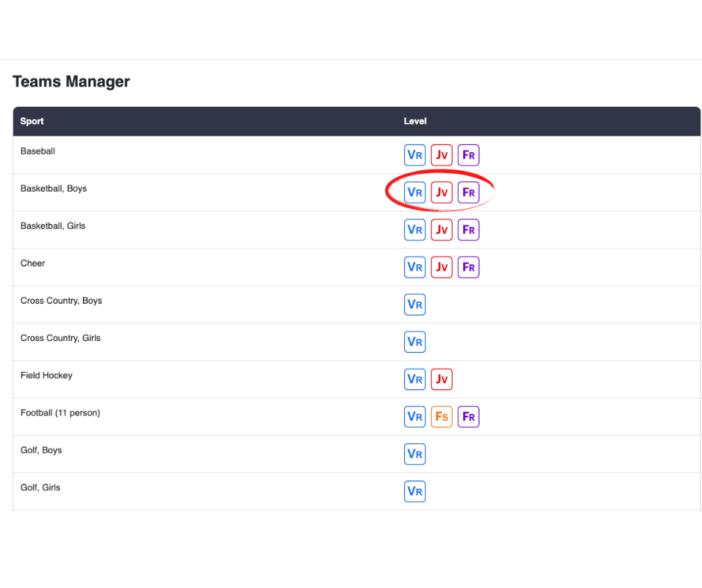
Task: Click the Baseball Varsity (VR) icon
Action: pyautogui.click(x=414, y=155)
